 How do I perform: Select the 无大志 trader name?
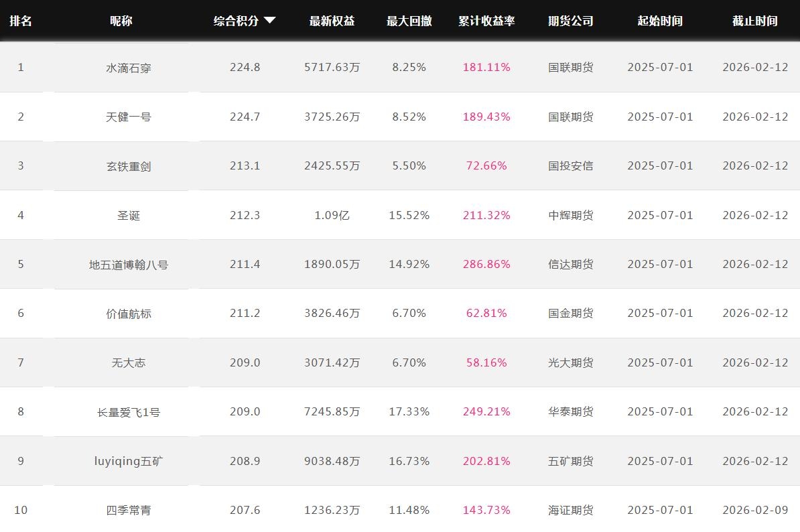pos(129,362)
